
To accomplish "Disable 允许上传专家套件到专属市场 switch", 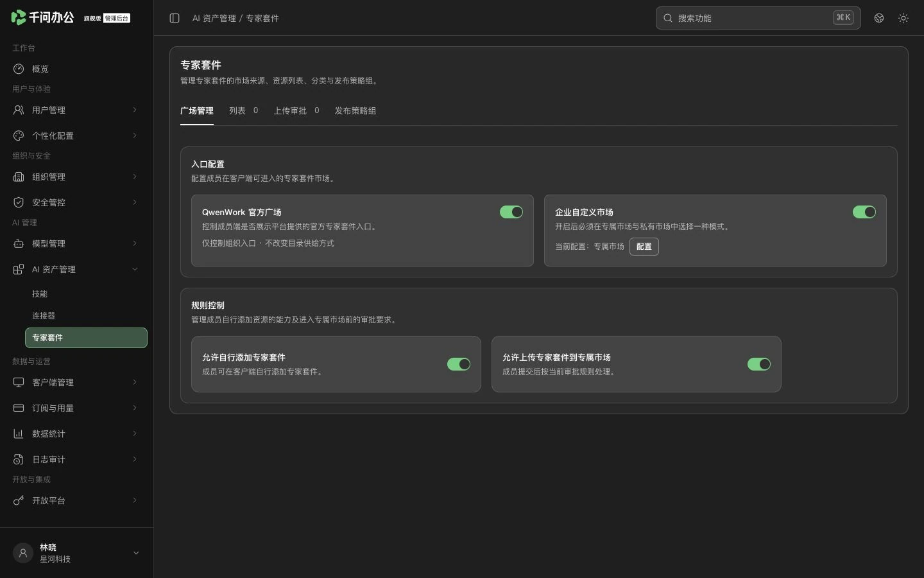I will tap(759, 364).
